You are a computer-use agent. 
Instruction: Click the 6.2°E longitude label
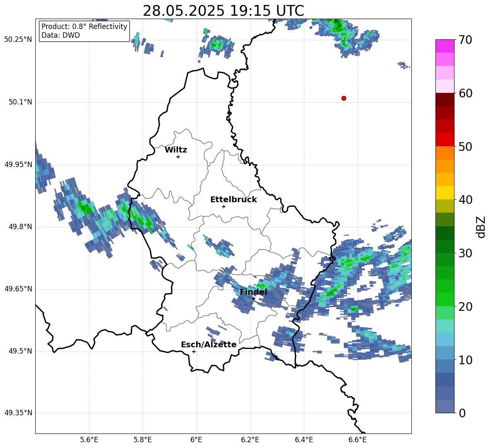pos(250,440)
